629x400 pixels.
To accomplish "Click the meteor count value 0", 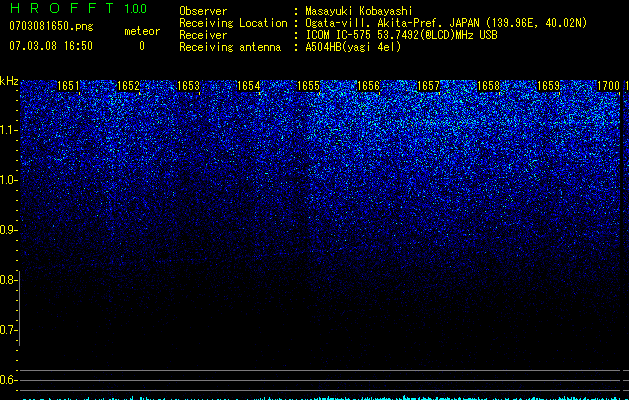I will pyautogui.click(x=142, y=46).
